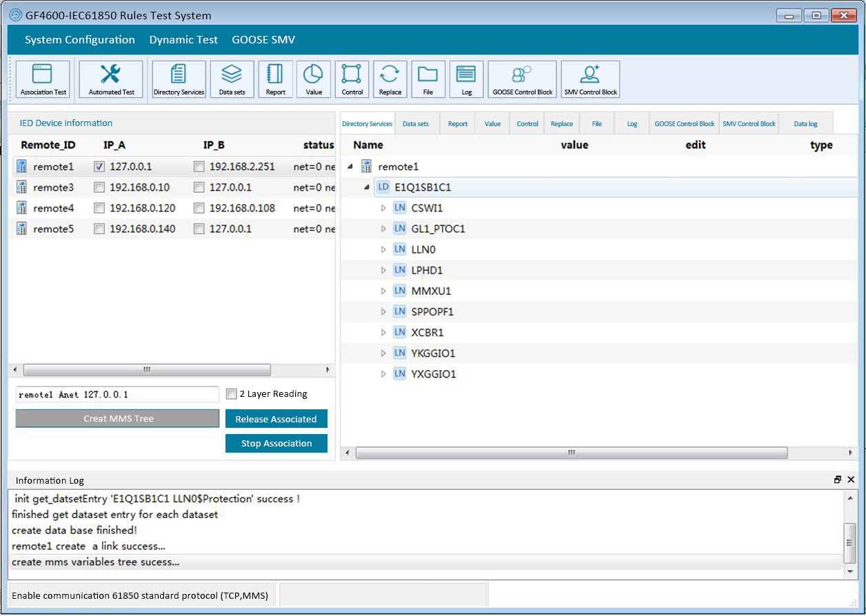Open the Automated Test tool

tap(111, 80)
